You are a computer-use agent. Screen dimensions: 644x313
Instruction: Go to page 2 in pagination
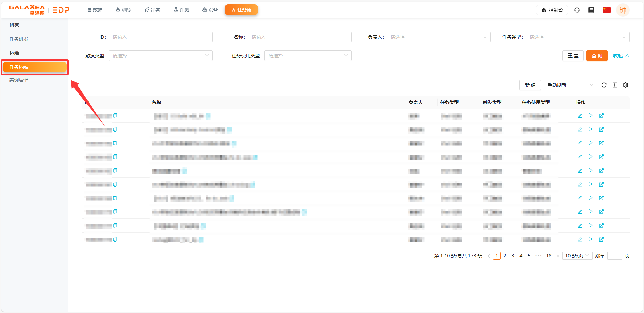point(505,256)
